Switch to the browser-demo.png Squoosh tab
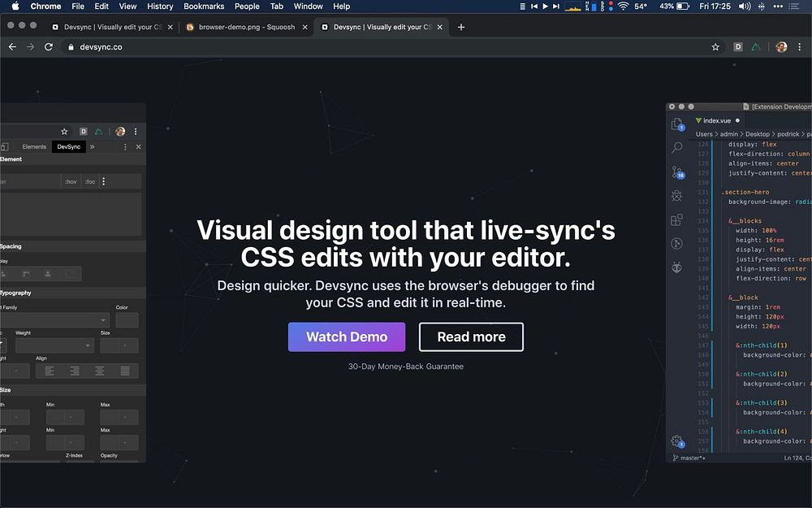The height and width of the screenshot is (508, 812). pyautogui.click(x=247, y=27)
